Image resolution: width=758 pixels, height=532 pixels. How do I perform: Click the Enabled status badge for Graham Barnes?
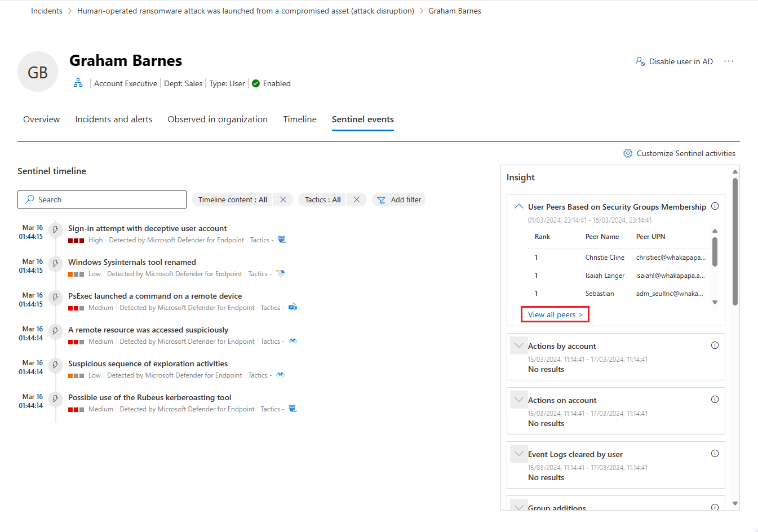tap(271, 83)
